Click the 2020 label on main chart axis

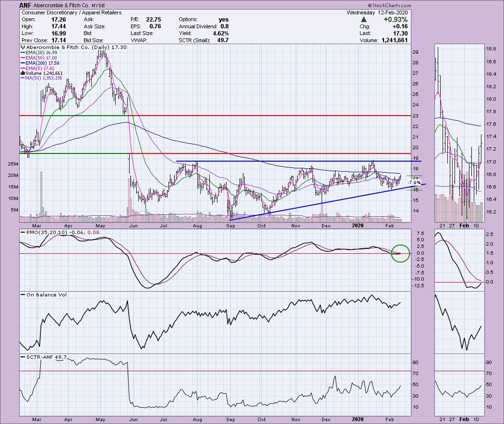pyautogui.click(x=358, y=225)
